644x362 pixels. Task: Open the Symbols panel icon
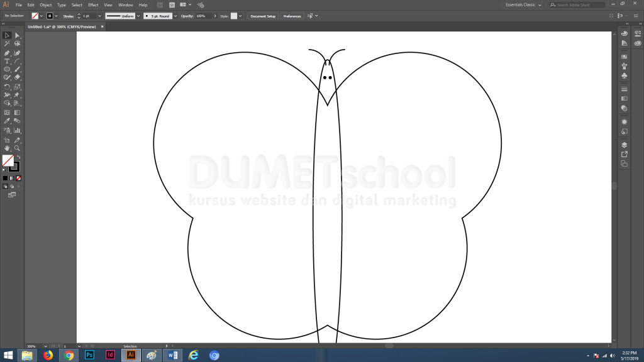click(625, 75)
